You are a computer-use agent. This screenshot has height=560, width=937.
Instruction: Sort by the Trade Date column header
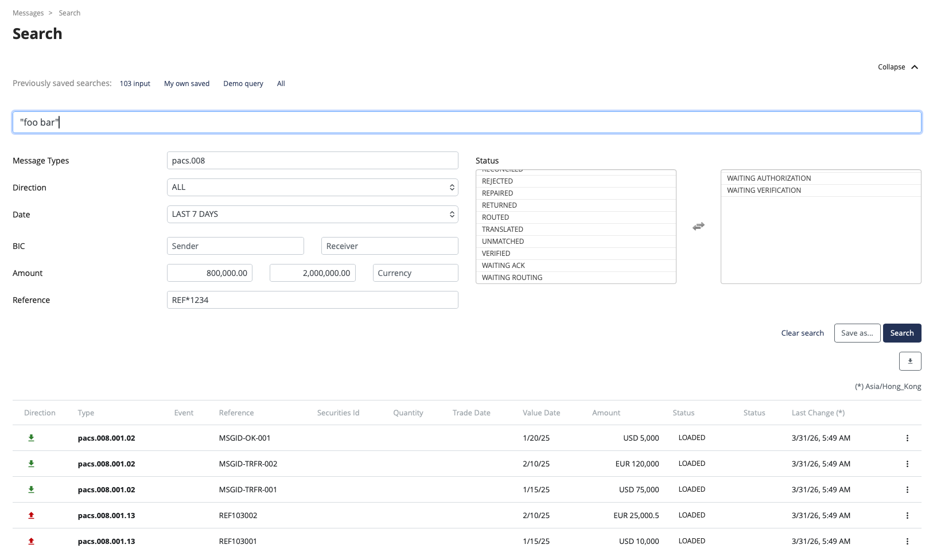[x=471, y=413]
